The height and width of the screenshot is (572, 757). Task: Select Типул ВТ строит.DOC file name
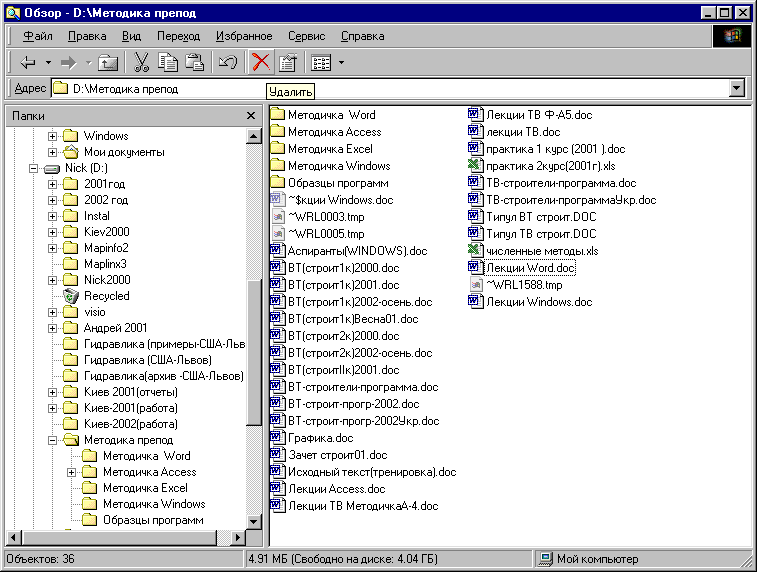pyautogui.click(x=541, y=217)
